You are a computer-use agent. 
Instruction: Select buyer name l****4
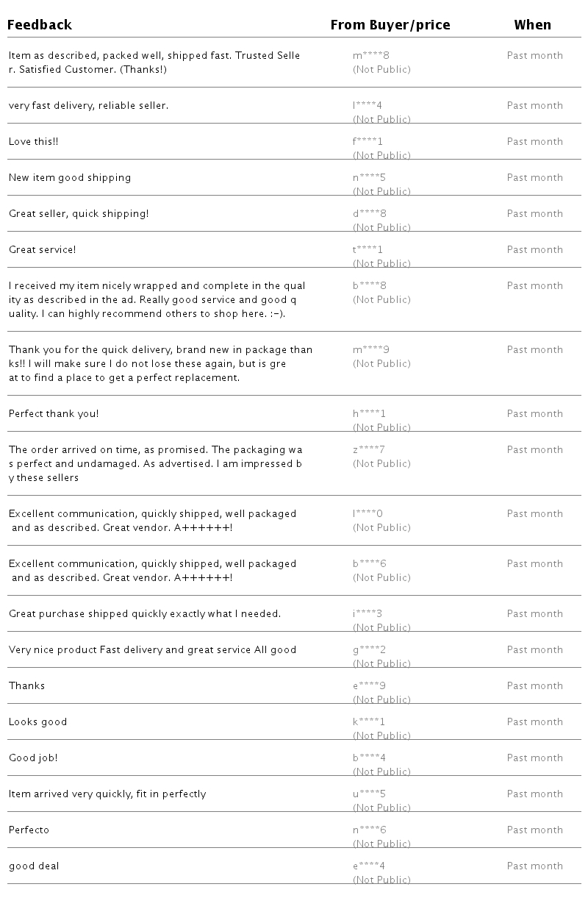click(x=367, y=105)
